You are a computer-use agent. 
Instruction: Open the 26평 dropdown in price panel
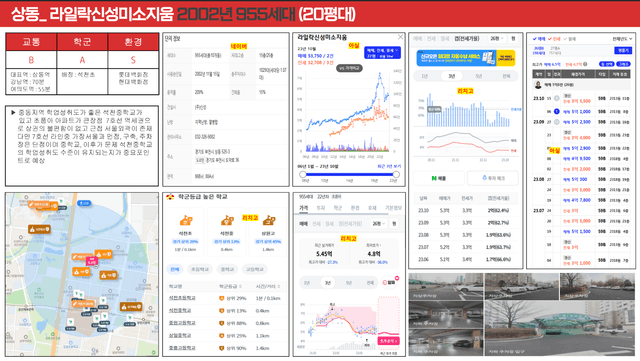378,224
